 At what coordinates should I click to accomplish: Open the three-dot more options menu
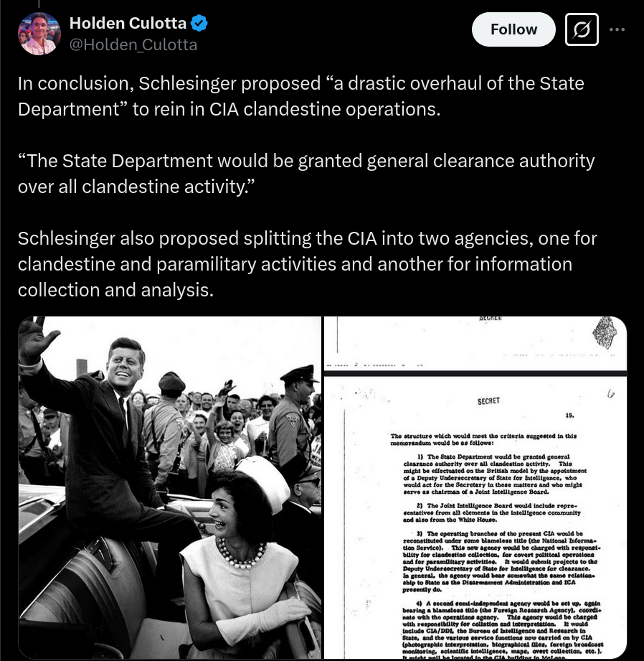(617, 29)
